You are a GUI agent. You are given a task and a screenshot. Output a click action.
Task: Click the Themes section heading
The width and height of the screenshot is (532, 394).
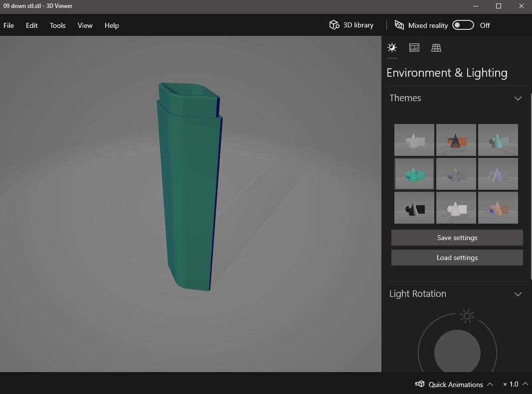405,98
